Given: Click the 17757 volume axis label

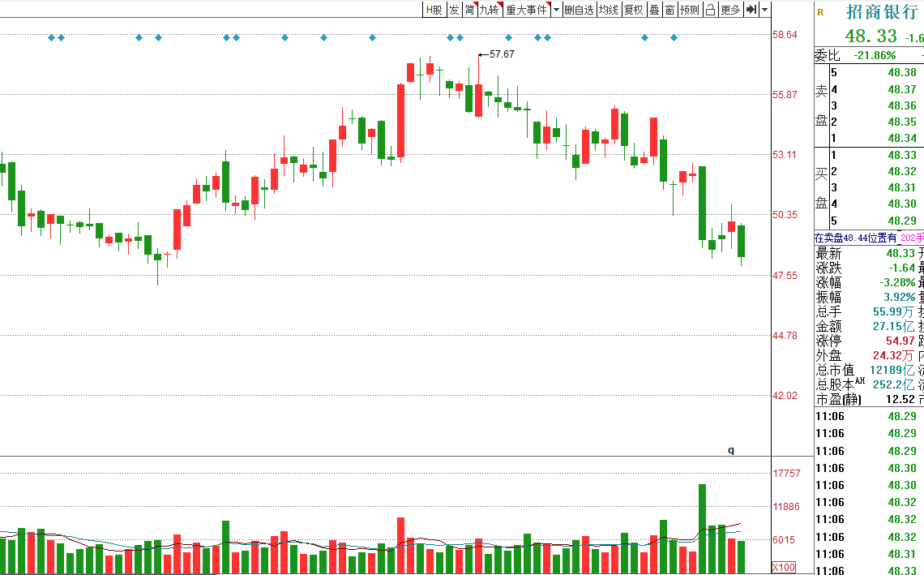Looking at the screenshot, I should 787,474.
